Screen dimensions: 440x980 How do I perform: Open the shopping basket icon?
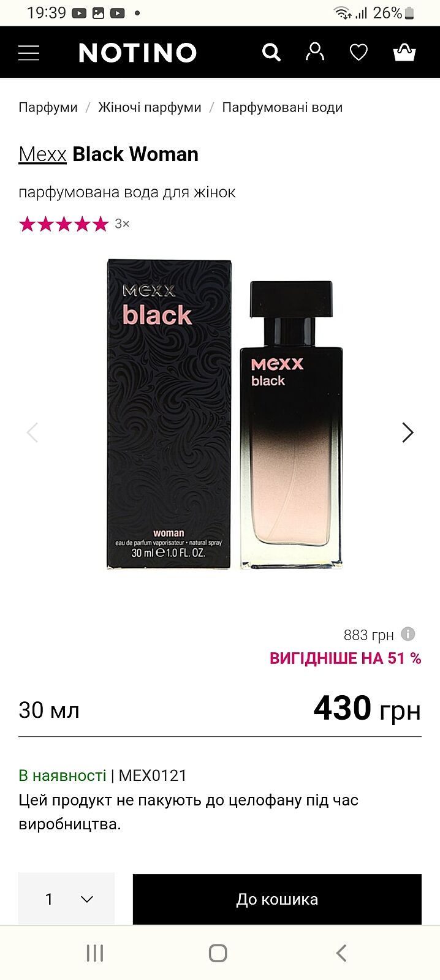coord(404,52)
